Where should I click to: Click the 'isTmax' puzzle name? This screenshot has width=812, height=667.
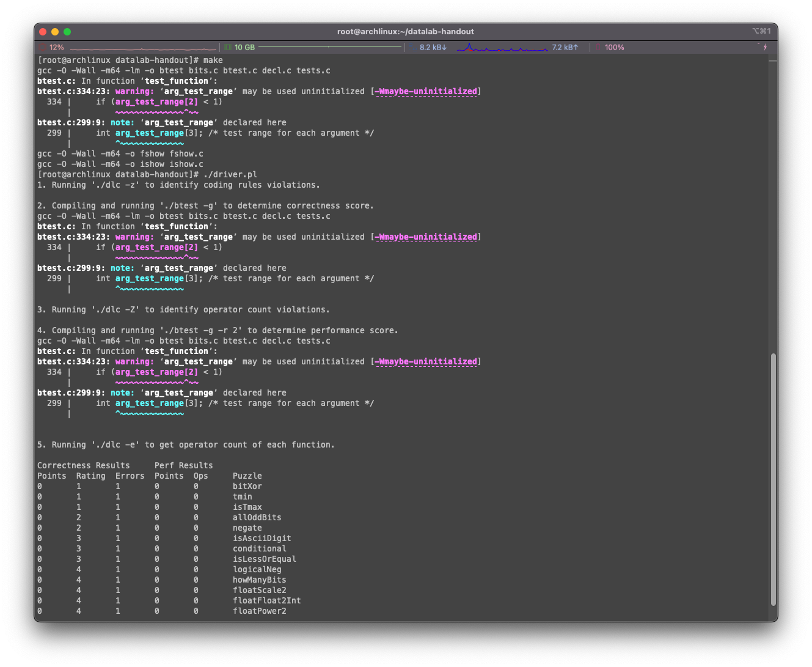247,507
